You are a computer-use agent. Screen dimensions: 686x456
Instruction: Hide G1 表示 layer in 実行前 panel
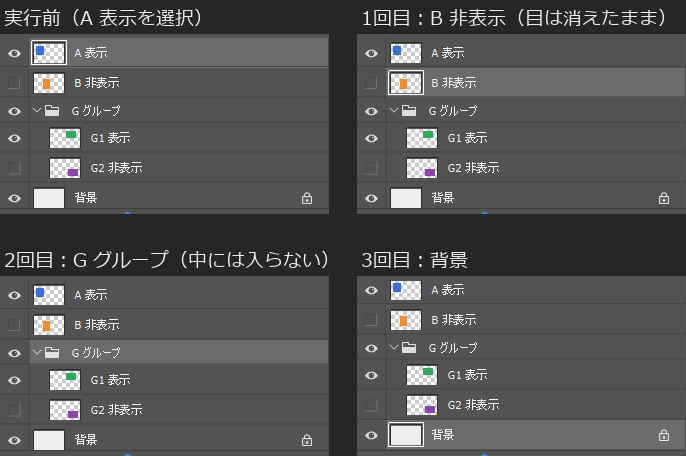(x=14, y=138)
